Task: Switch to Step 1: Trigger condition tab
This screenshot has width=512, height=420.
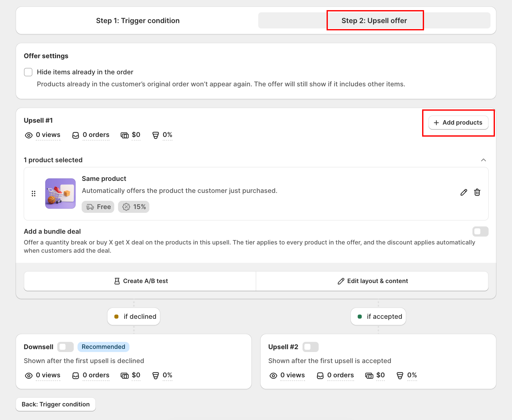Action: coord(138,21)
